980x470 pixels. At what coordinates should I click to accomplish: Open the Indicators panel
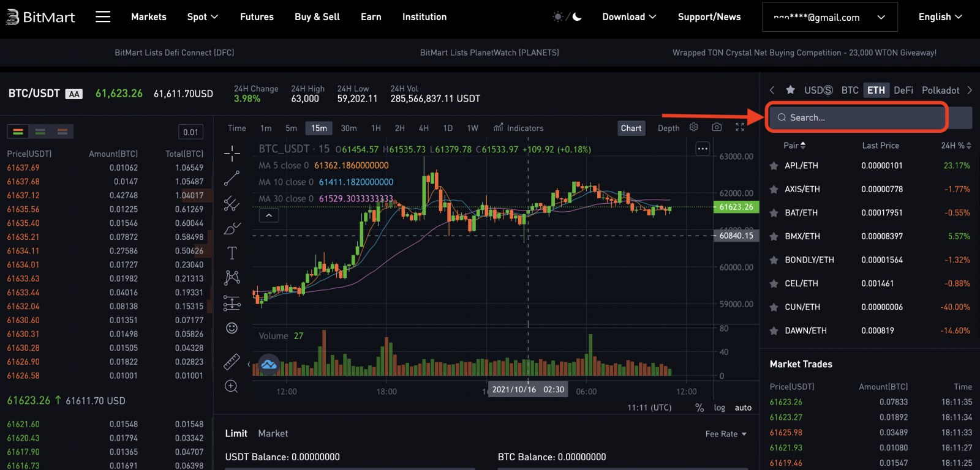tap(518, 128)
